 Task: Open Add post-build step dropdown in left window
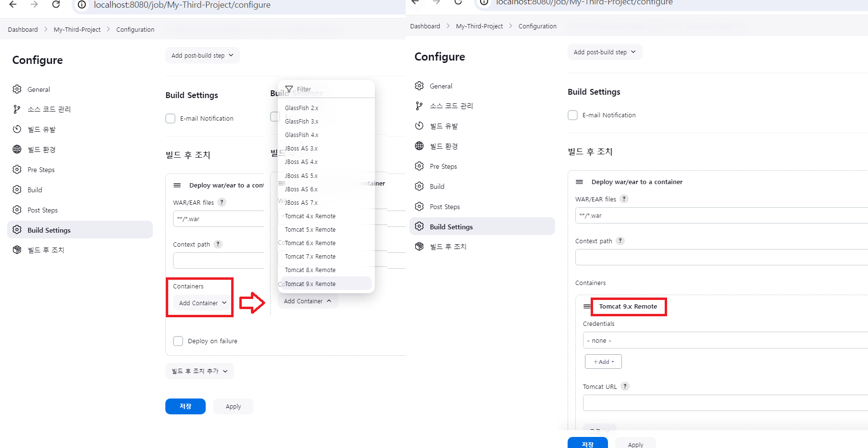[202, 55]
